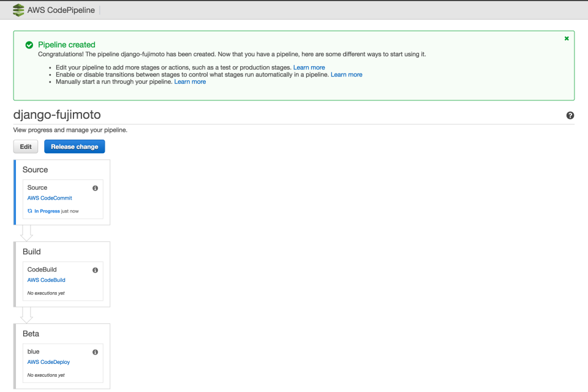Click Learn more about adding stages
The height and width of the screenshot is (392, 588).
pyautogui.click(x=309, y=67)
